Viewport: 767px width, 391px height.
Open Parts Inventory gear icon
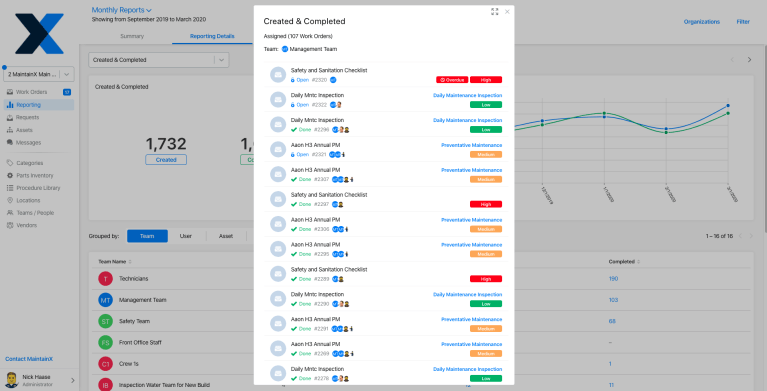coord(10,176)
